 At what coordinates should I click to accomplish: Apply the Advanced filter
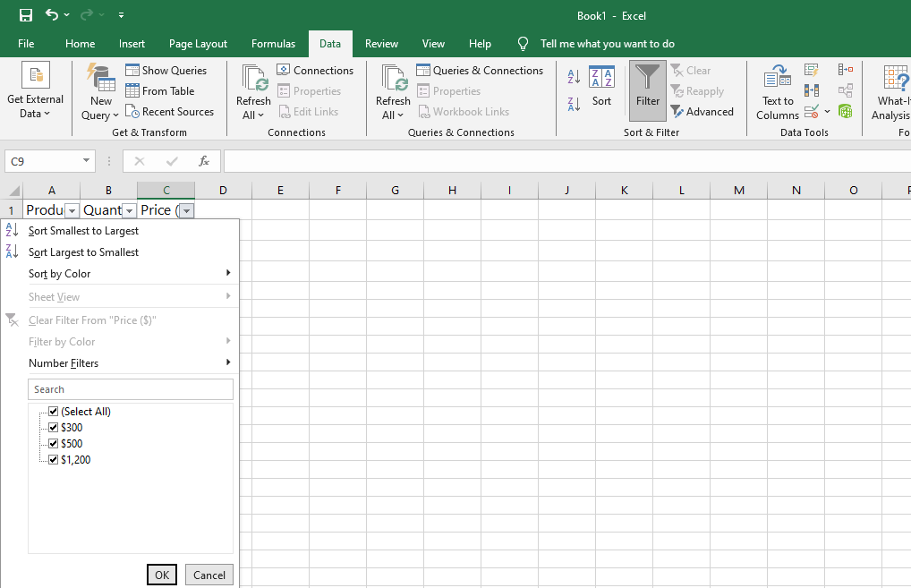click(703, 111)
